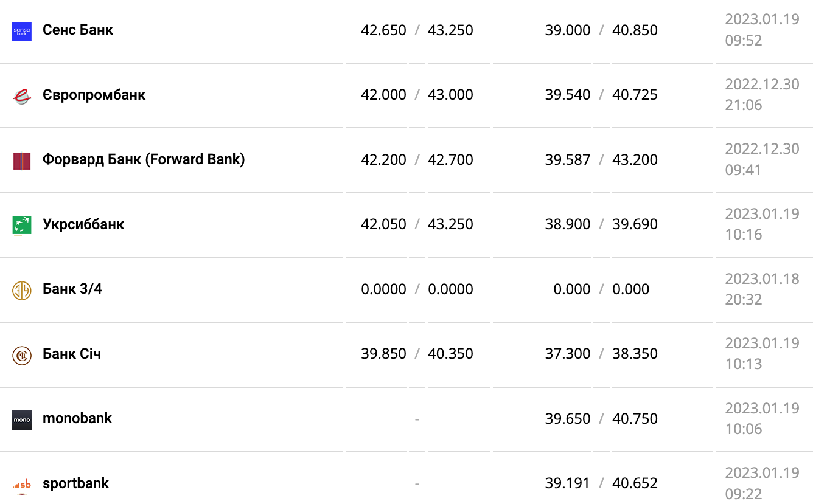Viewport: 813px width, 504px height.
Task: Click the Банк Січ round logo
Action: [x=22, y=355]
